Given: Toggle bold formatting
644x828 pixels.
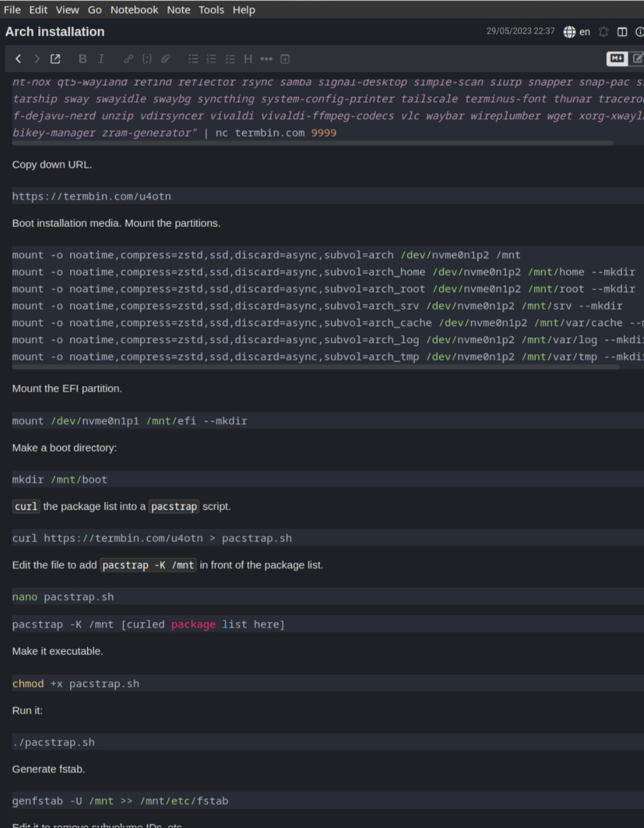Looking at the screenshot, I should [x=82, y=59].
